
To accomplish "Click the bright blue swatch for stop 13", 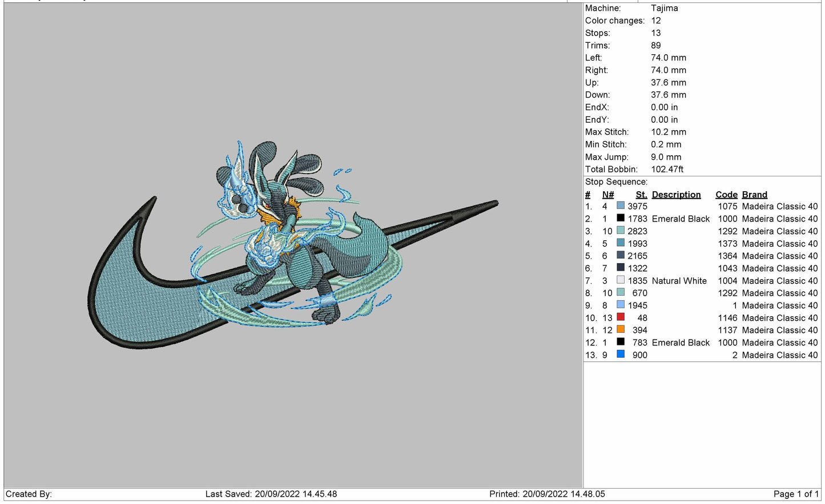I will click(620, 354).
